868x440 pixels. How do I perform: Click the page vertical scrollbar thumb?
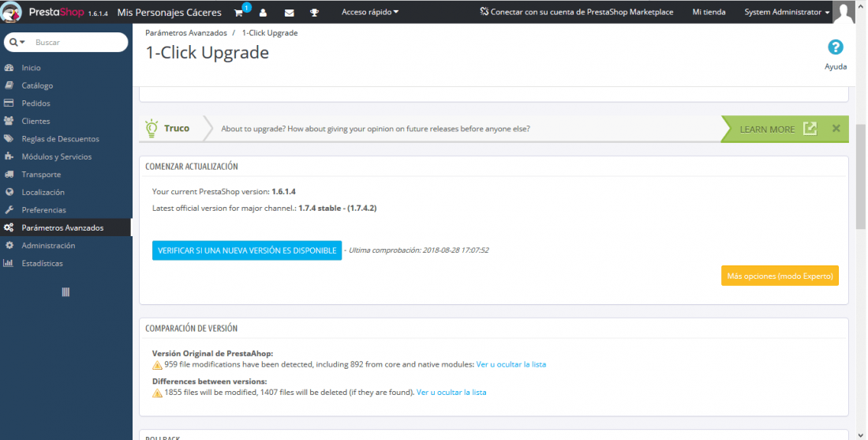[861, 176]
